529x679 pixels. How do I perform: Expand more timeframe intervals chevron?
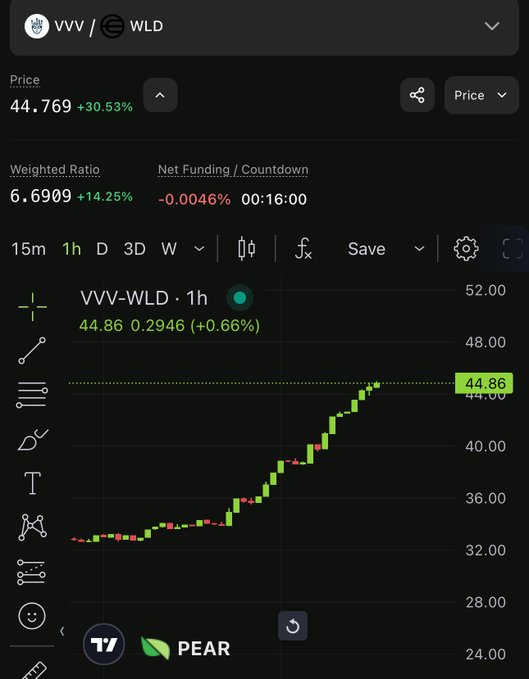coord(199,249)
